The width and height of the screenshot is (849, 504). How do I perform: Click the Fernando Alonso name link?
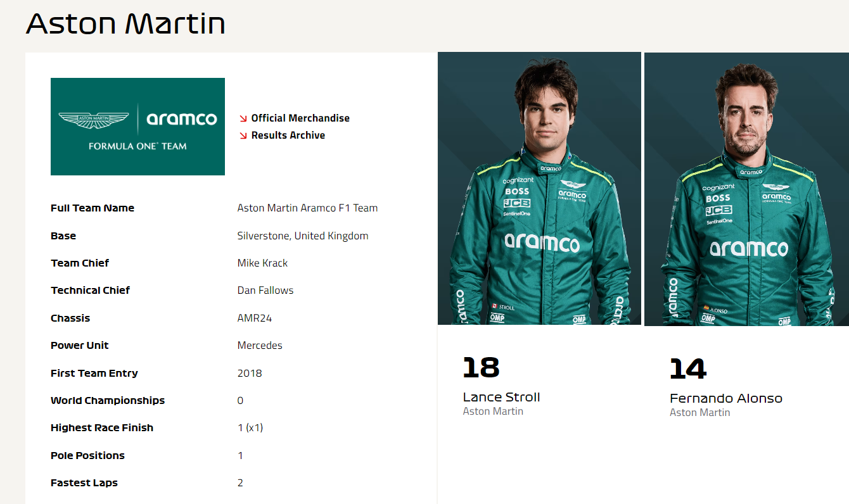(725, 399)
